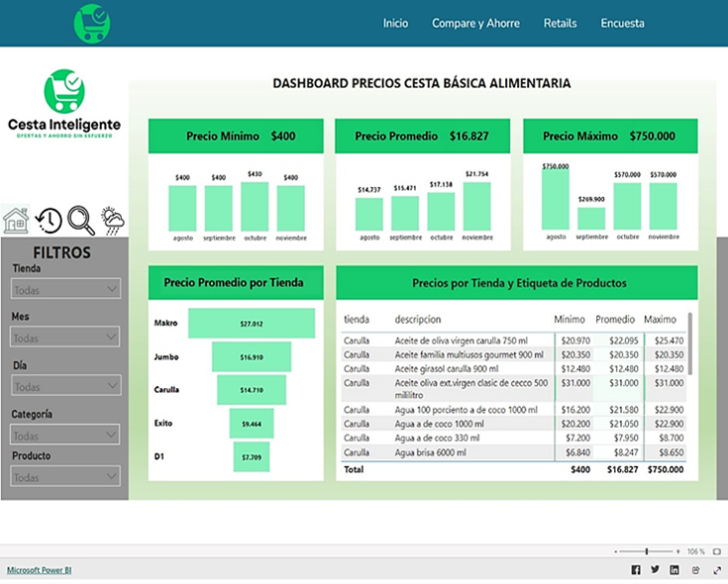Screen dimensions: 728x584
Task: Enter full screen mode with arrows icon
Action: (x=715, y=570)
